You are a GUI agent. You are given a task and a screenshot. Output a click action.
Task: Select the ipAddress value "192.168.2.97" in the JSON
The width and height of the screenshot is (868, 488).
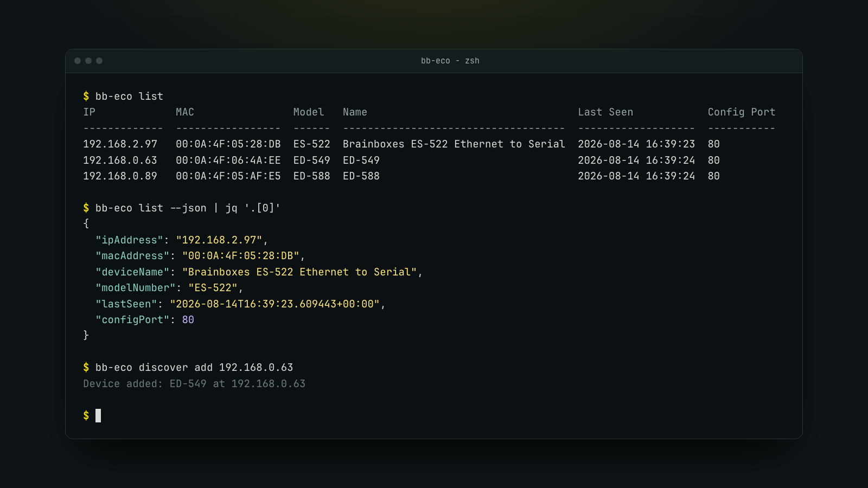(x=219, y=240)
